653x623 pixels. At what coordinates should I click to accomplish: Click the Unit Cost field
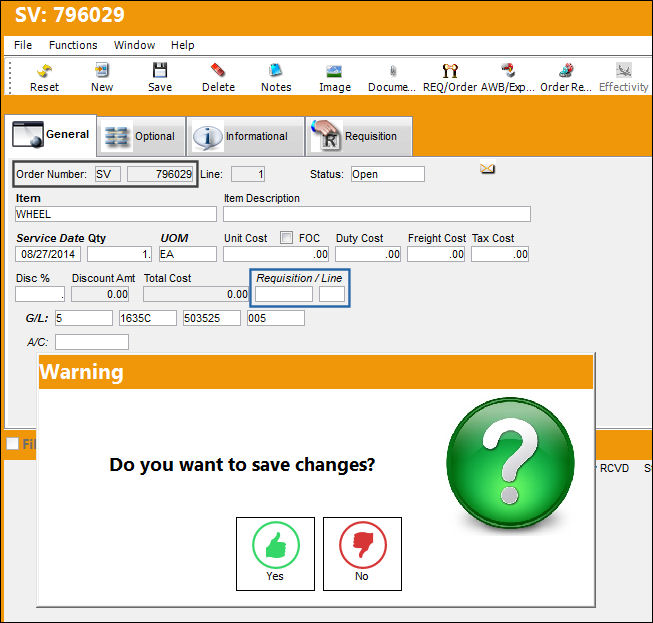point(276,254)
